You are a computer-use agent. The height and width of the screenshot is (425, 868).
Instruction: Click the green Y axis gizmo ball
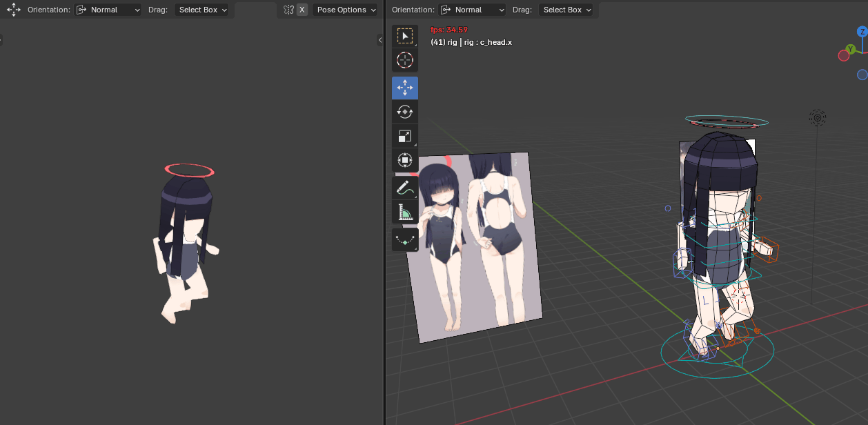pyautogui.click(x=851, y=49)
